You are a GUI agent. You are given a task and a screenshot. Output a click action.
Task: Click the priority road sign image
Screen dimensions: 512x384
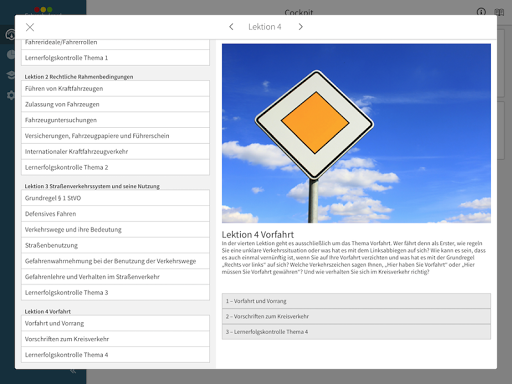tap(356, 133)
